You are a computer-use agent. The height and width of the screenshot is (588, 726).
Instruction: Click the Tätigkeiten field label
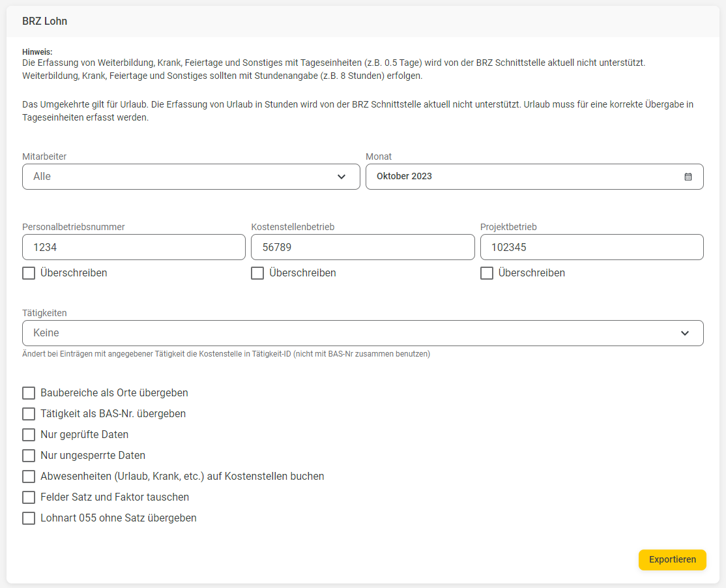44,313
